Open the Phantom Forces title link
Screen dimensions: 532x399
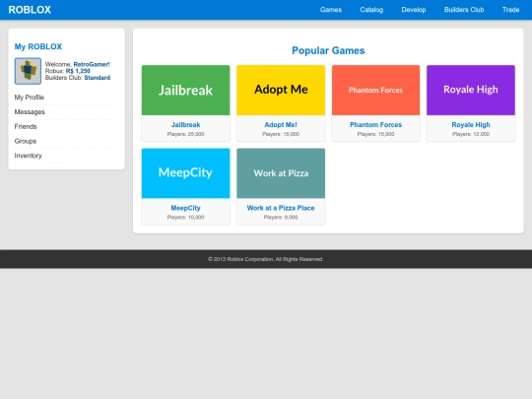tap(375, 125)
